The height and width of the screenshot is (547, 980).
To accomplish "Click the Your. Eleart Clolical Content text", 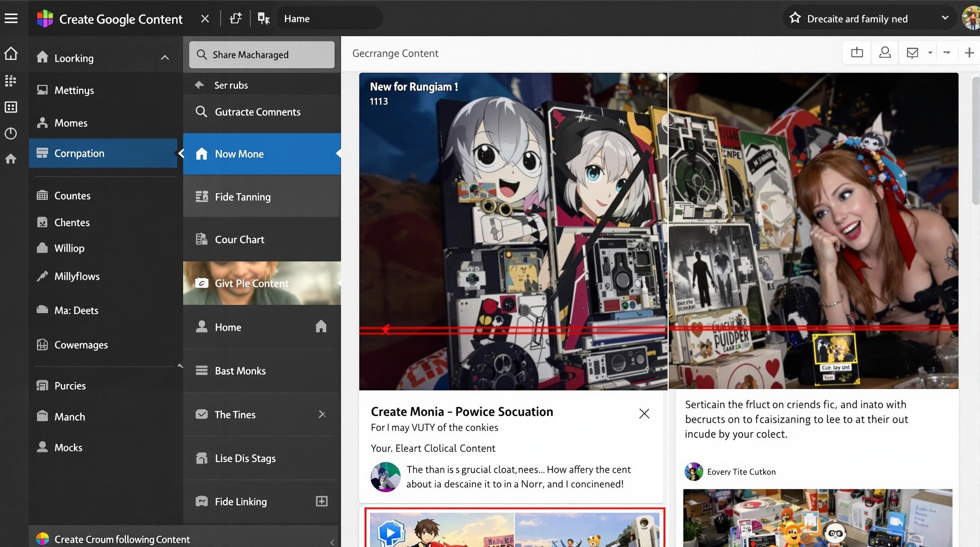I will click(x=433, y=448).
